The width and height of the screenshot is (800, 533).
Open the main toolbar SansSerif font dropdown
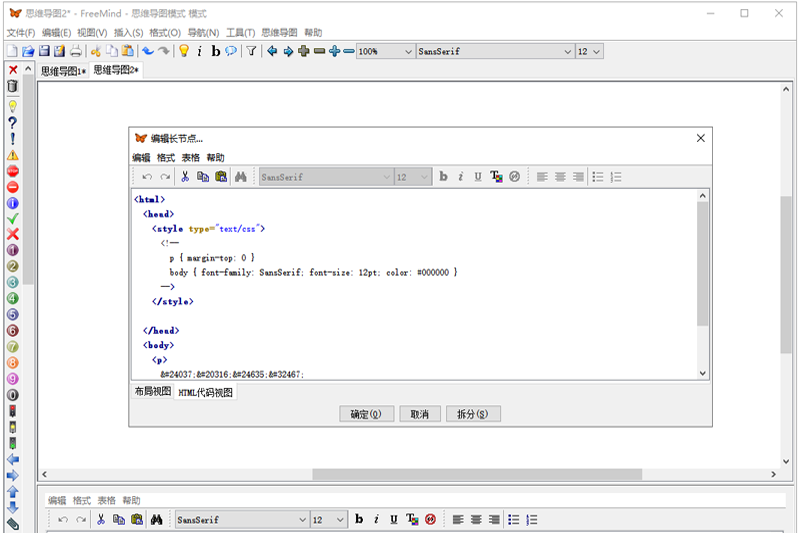495,52
